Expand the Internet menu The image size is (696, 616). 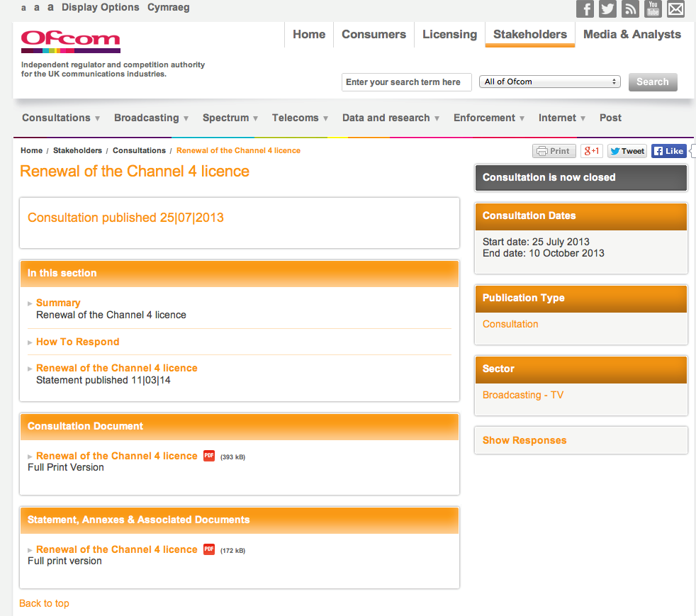[562, 118]
